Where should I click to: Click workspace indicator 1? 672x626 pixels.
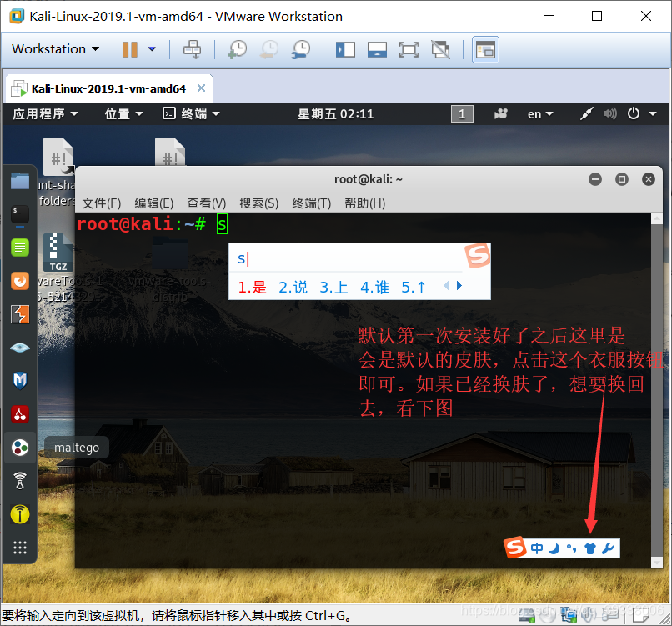[x=462, y=114]
